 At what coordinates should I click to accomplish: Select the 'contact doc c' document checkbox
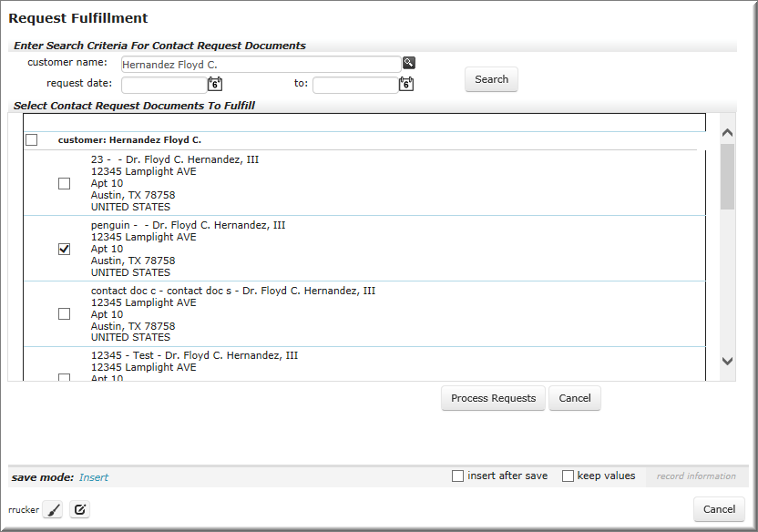[64, 314]
